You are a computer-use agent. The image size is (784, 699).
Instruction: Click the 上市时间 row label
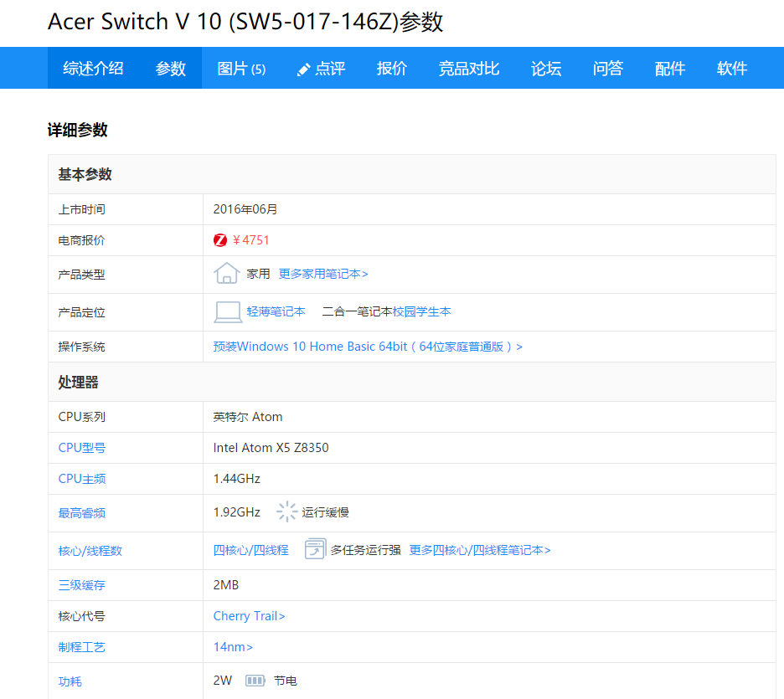click(81, 209)
